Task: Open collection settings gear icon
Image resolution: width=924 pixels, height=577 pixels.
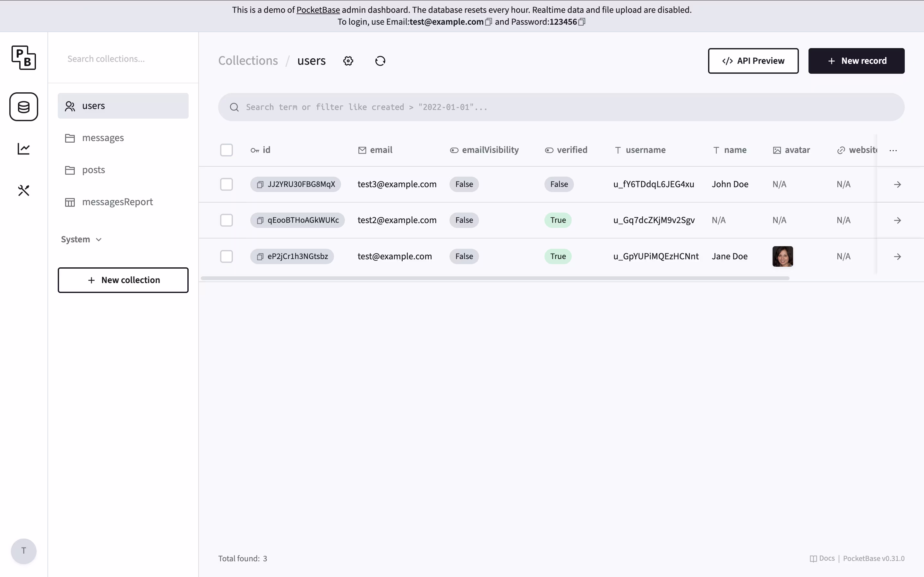Action: [x=348, y=61]
